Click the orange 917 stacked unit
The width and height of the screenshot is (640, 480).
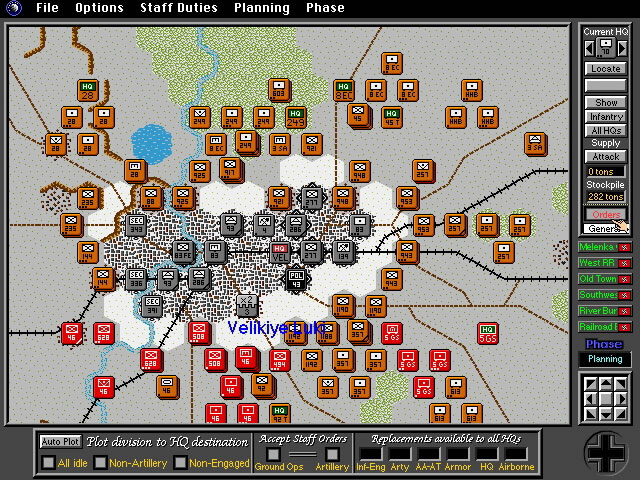231,170
